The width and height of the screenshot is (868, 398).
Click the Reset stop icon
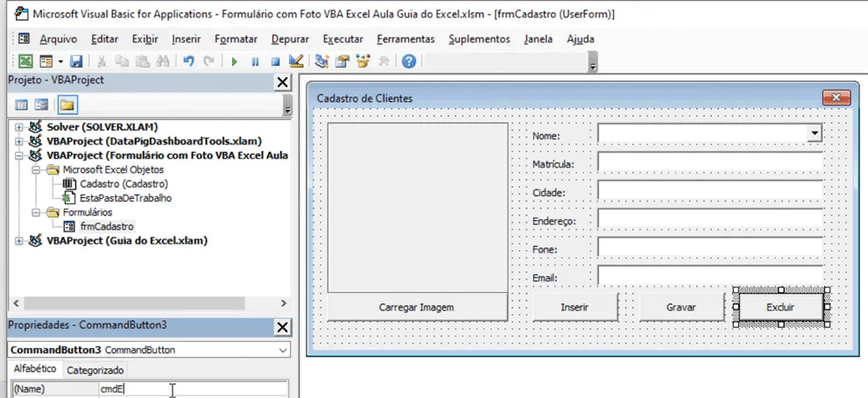[275, 61]
